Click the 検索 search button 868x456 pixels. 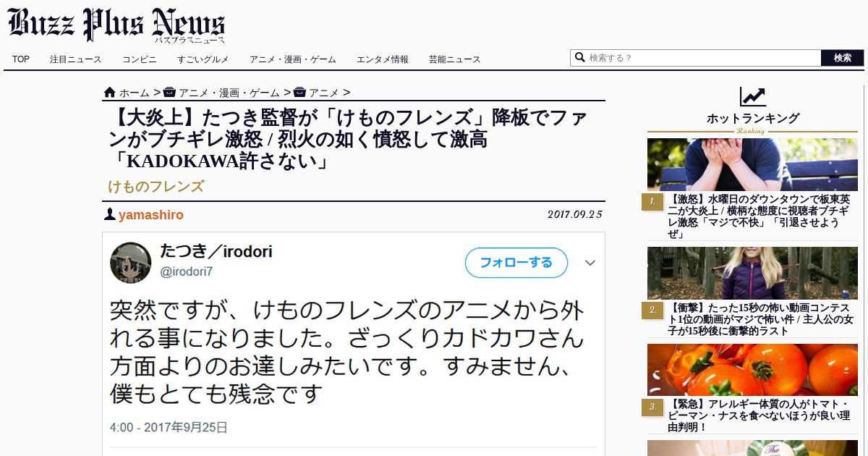(x=842, y=58)
